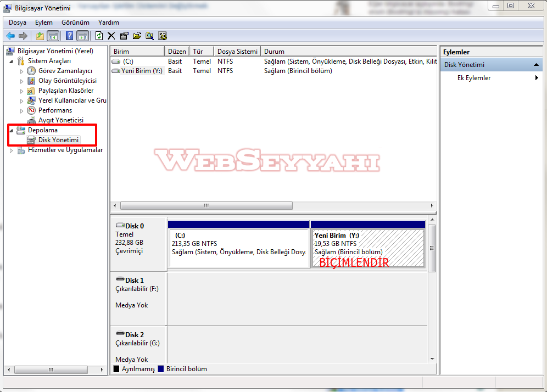Select the Yeni Birim (Y:) partition block

click(368, 244)
